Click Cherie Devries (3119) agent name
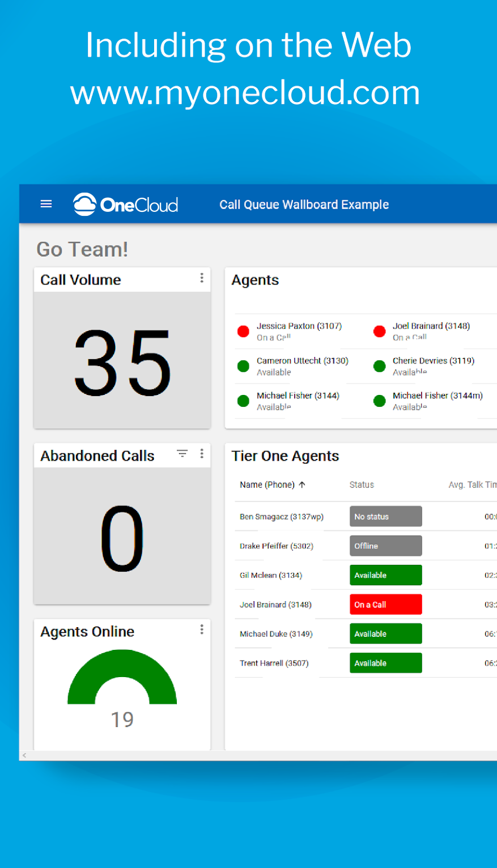This screenshot has height=868, width=497. (x=434, y=360)
